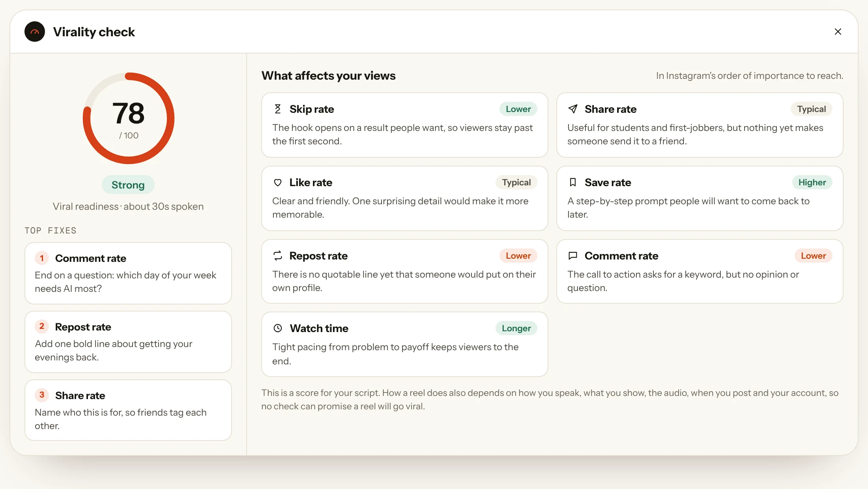Click the Share rate metric heading
Screen dimensions: 868x489
[610, 109]
